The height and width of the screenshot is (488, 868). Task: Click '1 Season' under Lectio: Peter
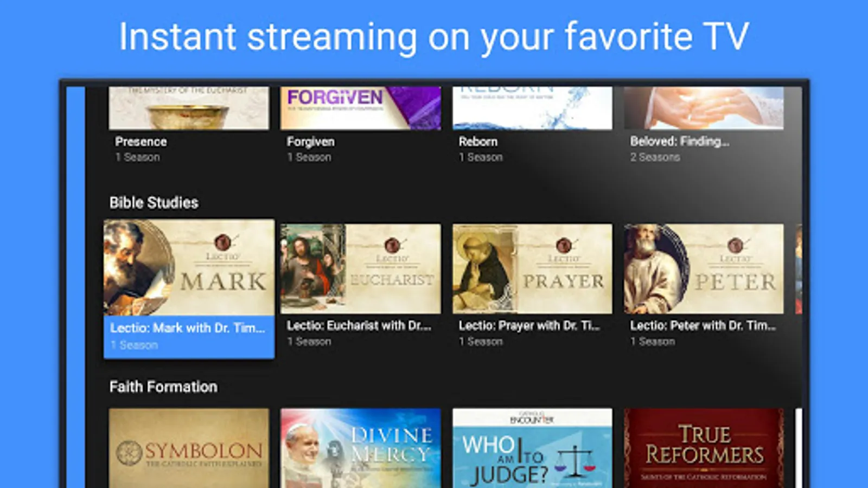[x=653, y=342]
